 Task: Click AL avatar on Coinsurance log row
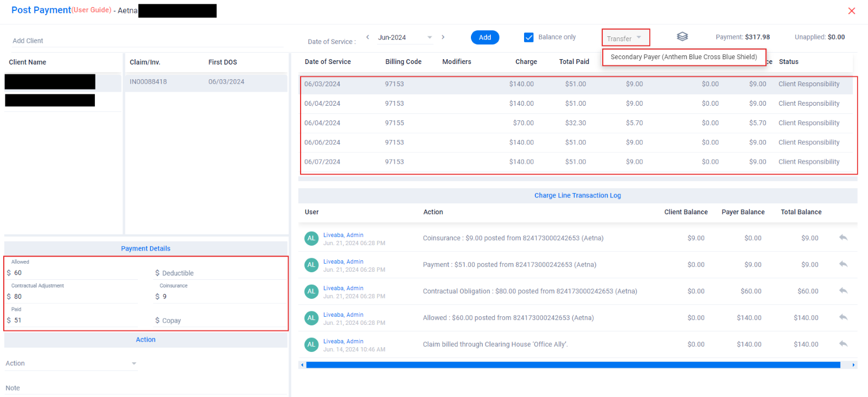point(311,238)
